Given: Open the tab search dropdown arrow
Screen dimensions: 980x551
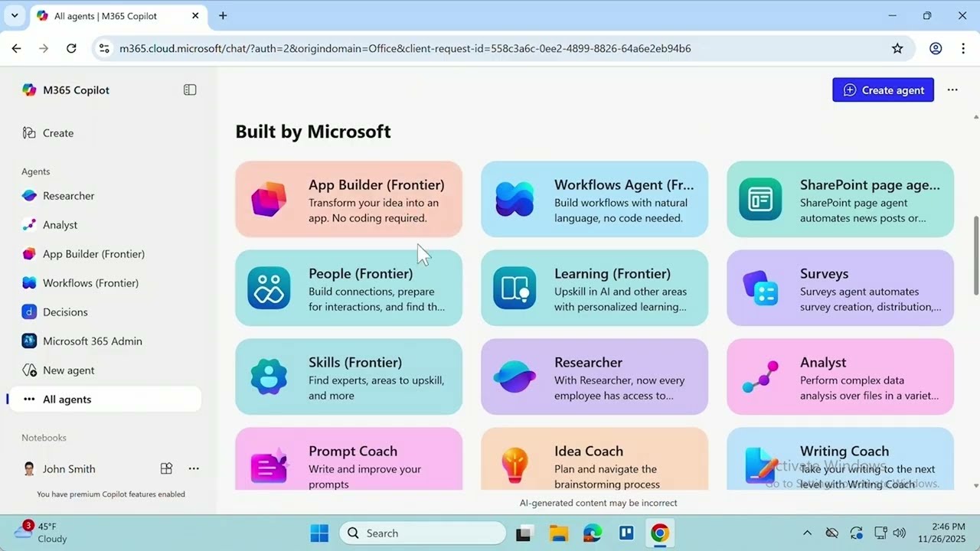Looking at the screenshot, I should click(x=14, y=15).
